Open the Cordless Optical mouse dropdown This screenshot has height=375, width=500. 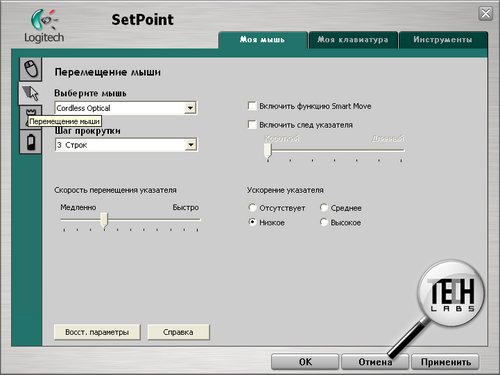(x=126, y=108)
